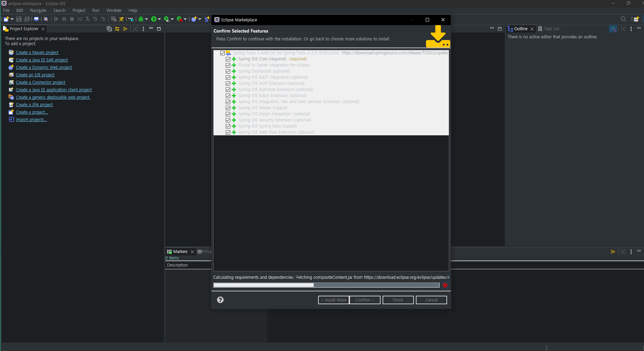Click the Resume debug icon
This screenshot has height=351, width=644.
56,19
